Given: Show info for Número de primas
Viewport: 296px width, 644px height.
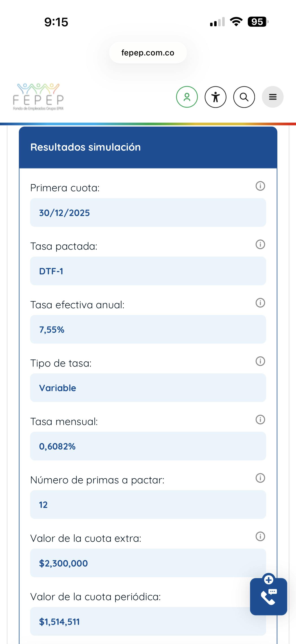Looking at the screenshot, I should click(x=260, y=478).
